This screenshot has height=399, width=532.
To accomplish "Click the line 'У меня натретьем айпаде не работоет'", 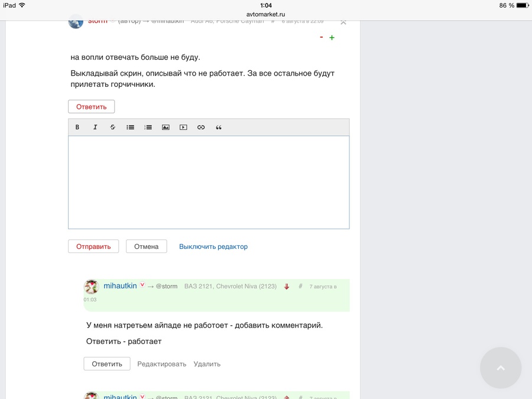I will pos(157,325).
